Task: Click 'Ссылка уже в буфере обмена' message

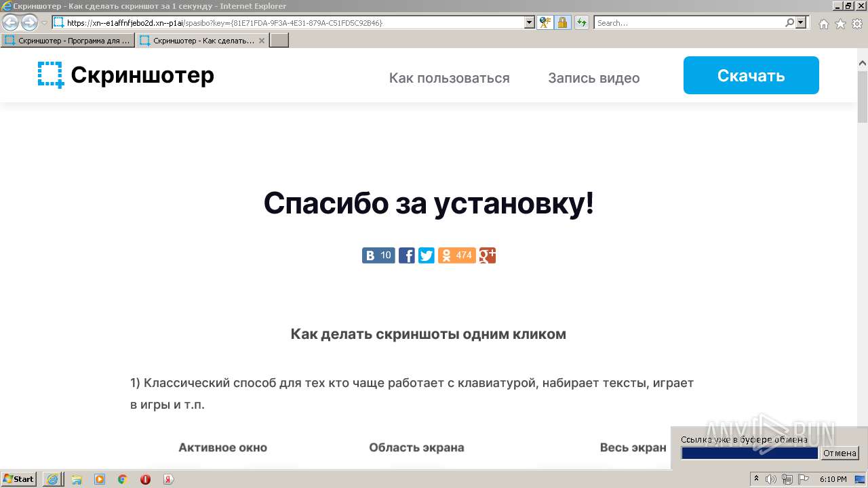Action: [x=745, y=439]
